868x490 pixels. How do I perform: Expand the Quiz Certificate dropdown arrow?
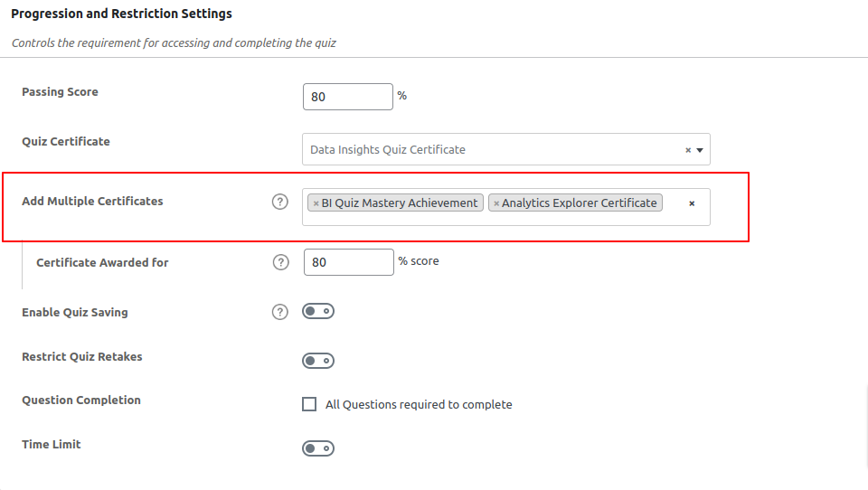tap(700, 150)
